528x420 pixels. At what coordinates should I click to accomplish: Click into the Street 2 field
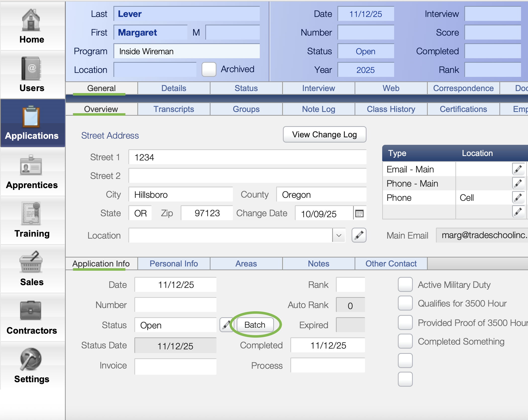pyautogui.click(x=247, y=176)
